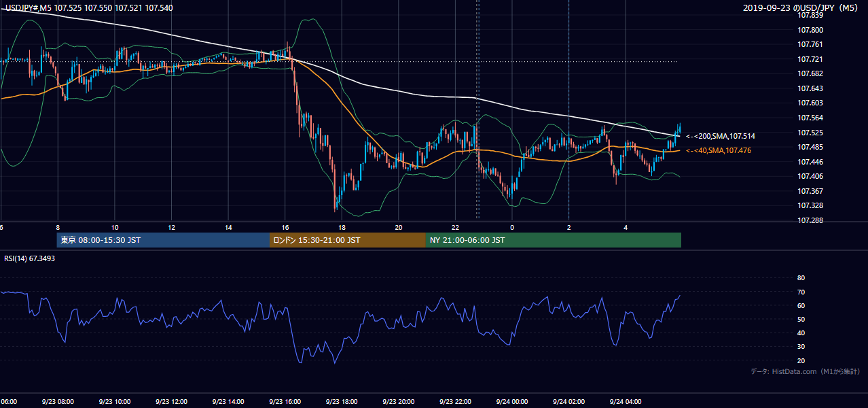Click the 107.367 price axis label

[810, 191]
